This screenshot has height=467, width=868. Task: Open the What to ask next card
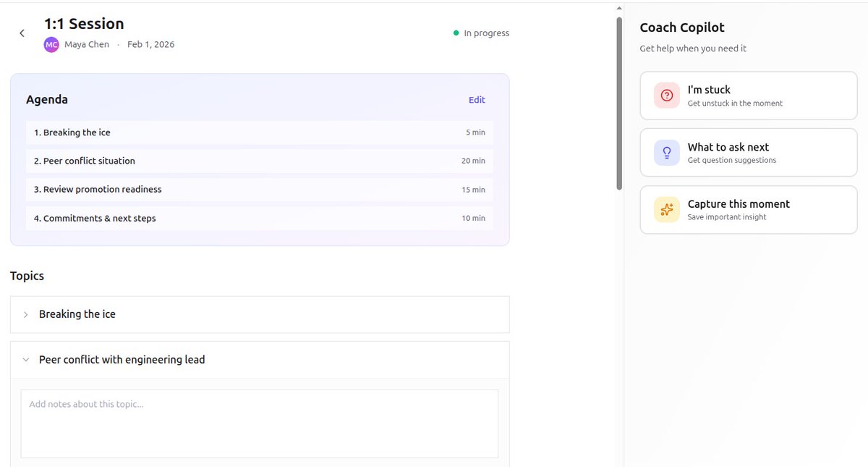pos(749,153)
